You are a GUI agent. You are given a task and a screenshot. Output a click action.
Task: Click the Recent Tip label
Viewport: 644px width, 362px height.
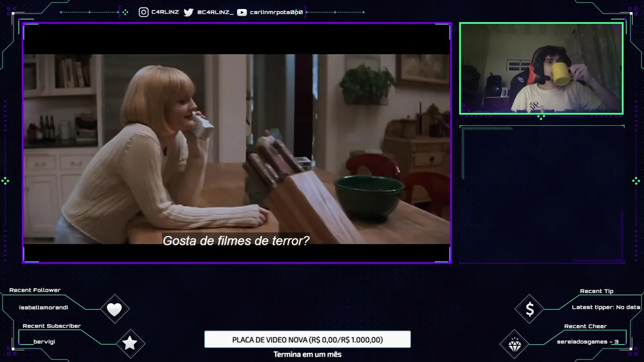point(597,291)
